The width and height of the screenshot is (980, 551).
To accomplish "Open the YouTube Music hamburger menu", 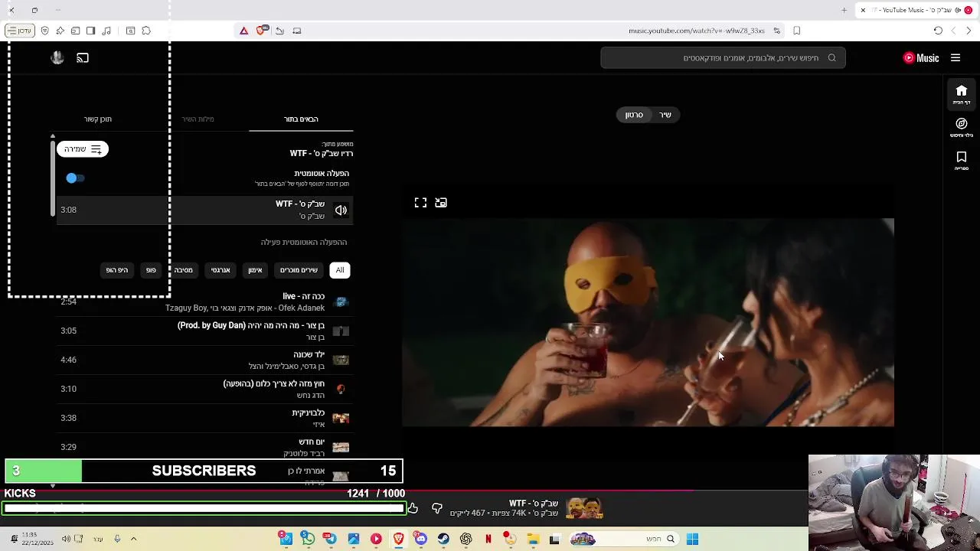I will pyautogui.click(x=955, y=57).
